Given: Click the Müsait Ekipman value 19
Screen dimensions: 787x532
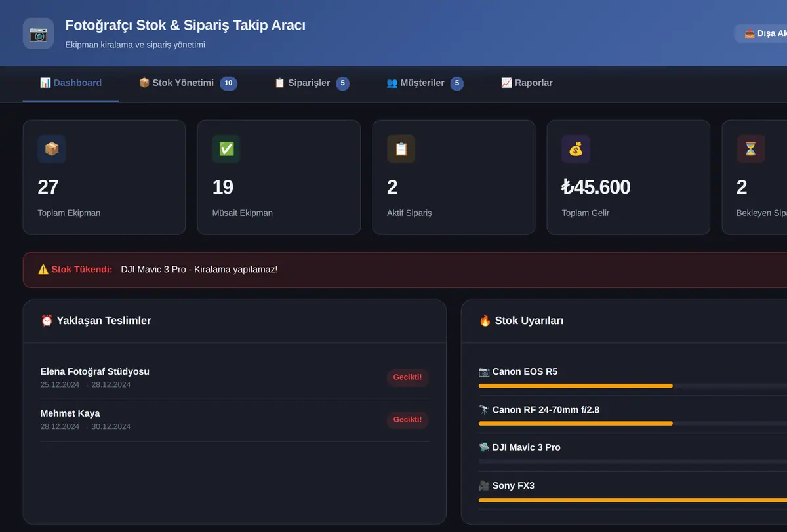Looking at the screenshot, I should [x=223, y=187].
